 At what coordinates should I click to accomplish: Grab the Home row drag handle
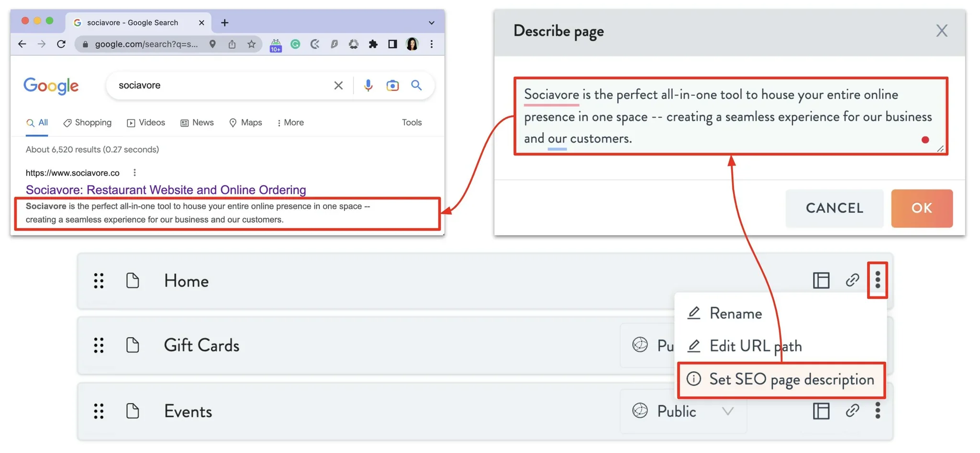click(99, 281)
